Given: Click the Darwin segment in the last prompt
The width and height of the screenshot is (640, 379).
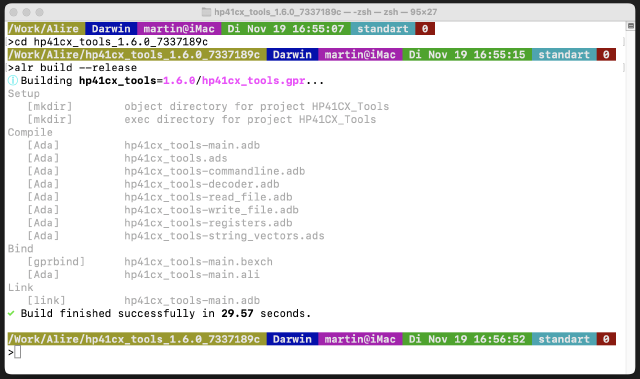Looking at the screenshot, I should point(292,339).
